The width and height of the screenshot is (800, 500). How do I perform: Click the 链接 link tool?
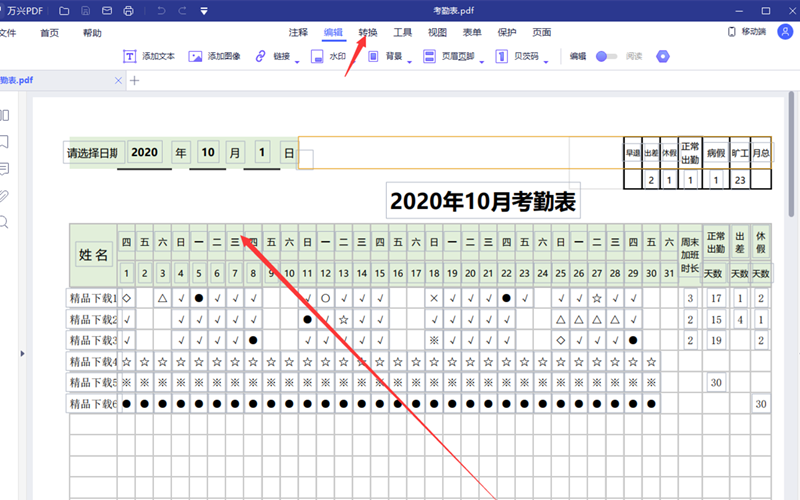point(273,56)
